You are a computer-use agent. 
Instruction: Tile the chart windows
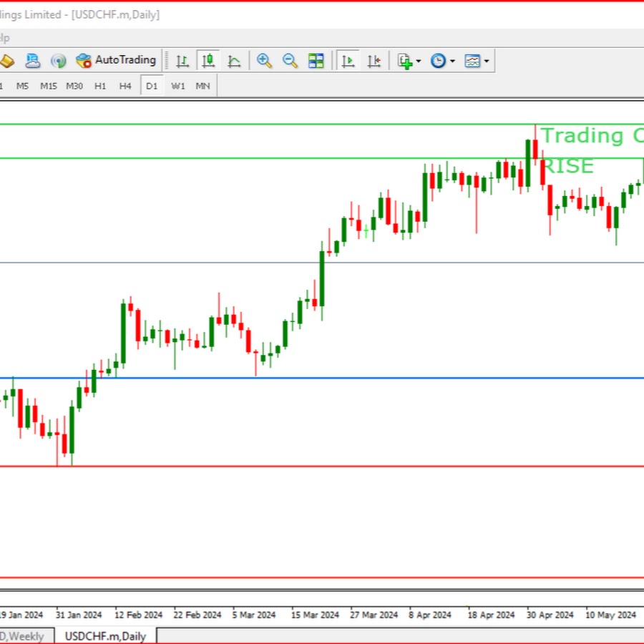[316, 61]
